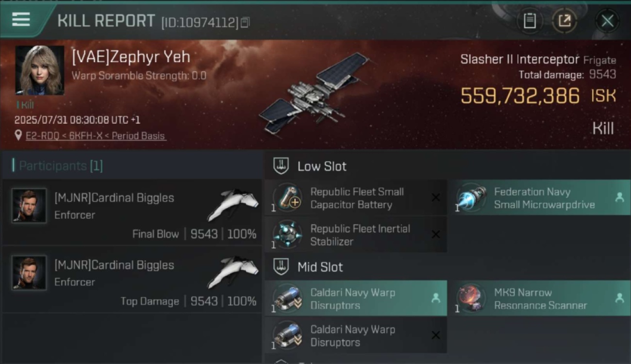
Task: Open Cardinal Biggles Top Damage portrait
Action: (29, 273)
